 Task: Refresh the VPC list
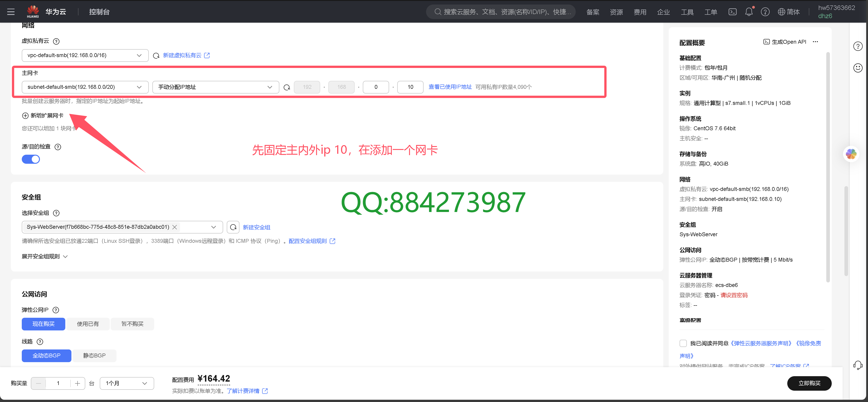(x=156, y=55)
